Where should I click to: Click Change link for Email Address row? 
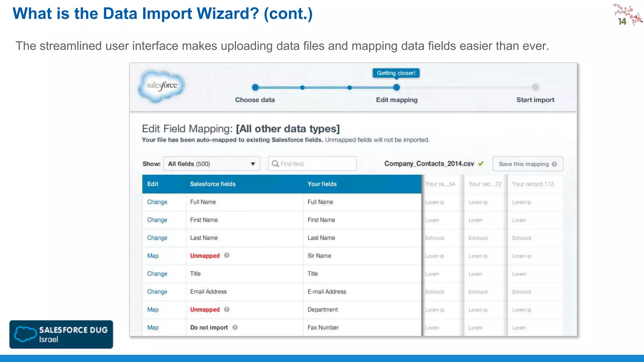[157, 292]
